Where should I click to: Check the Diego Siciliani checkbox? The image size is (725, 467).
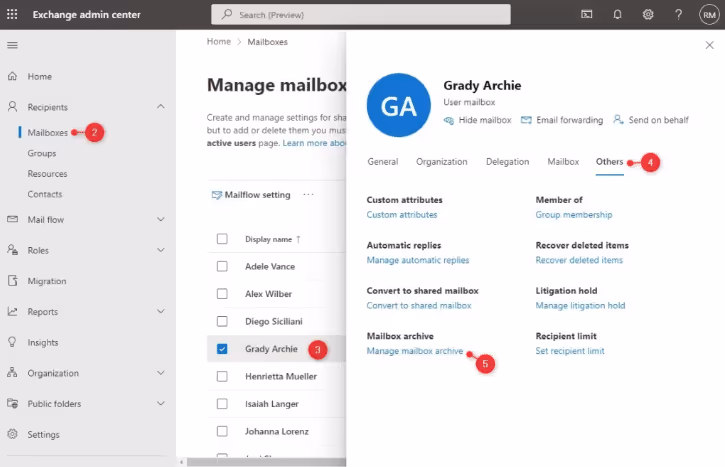coord(222,321)
